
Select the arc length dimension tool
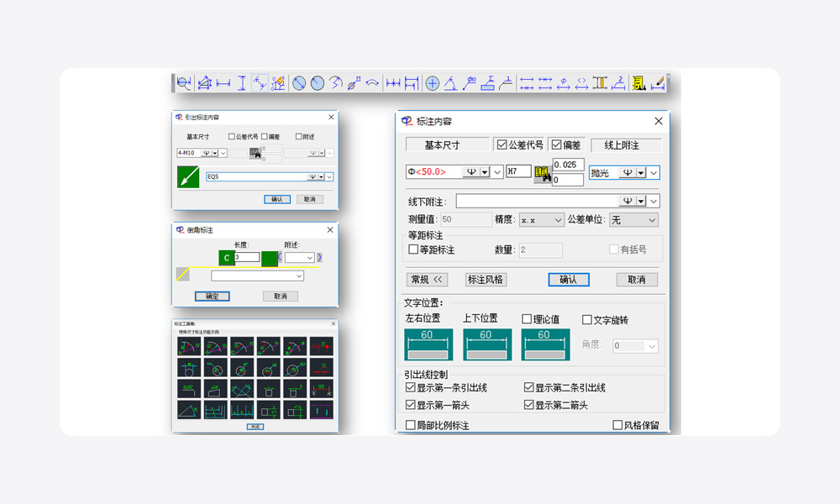372,83
